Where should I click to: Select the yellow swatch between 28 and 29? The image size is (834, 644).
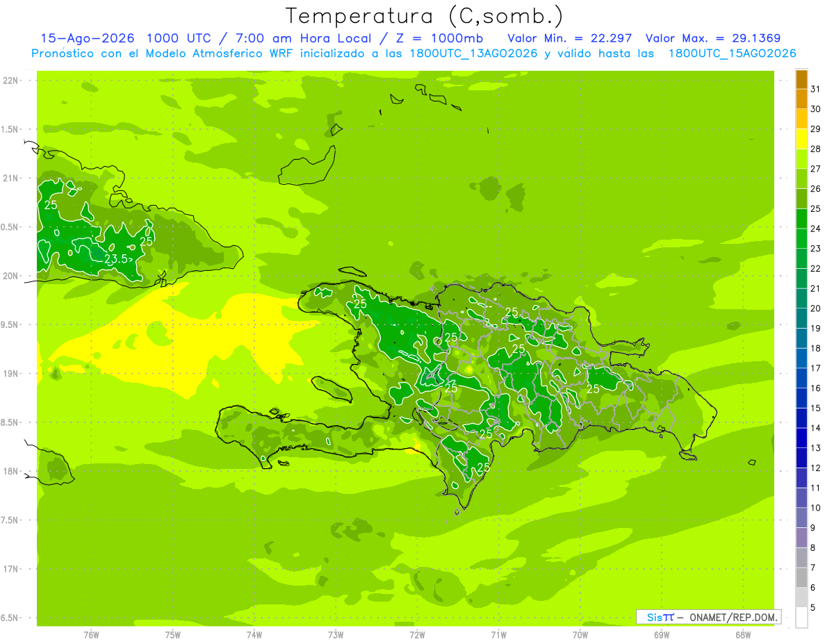click(801, 139)
